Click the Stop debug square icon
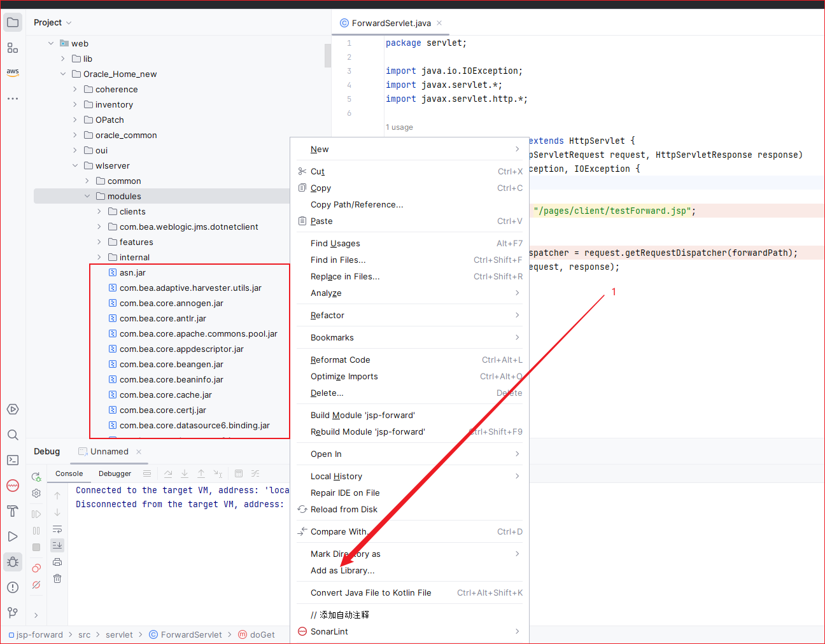 pos(36,547)
